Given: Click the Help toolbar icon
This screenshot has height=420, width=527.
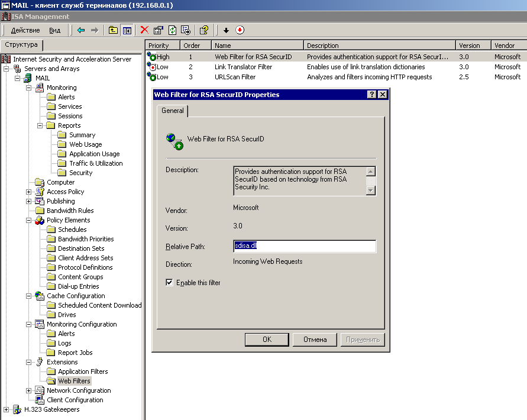Looking at the screenshot, I should [204, 30].
